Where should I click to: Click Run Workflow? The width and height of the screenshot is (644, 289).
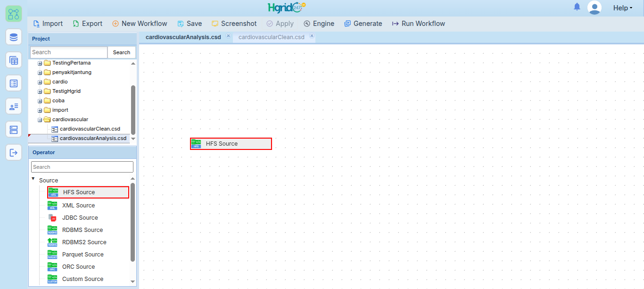point(418,24)
